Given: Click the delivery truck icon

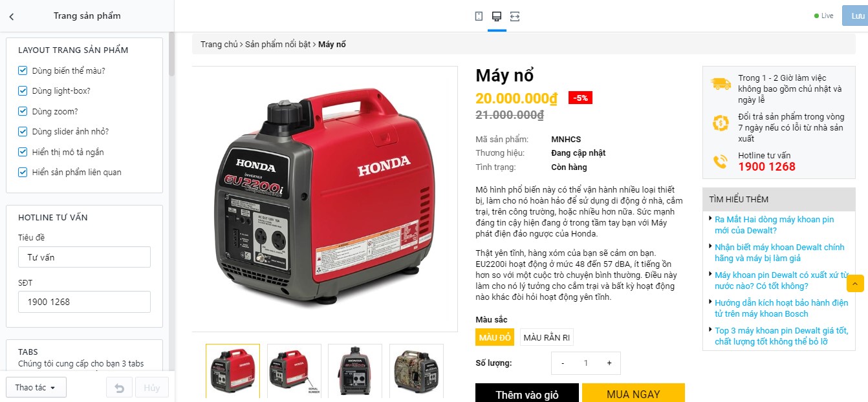Looking at the screenshot, I should click(721, 83).
